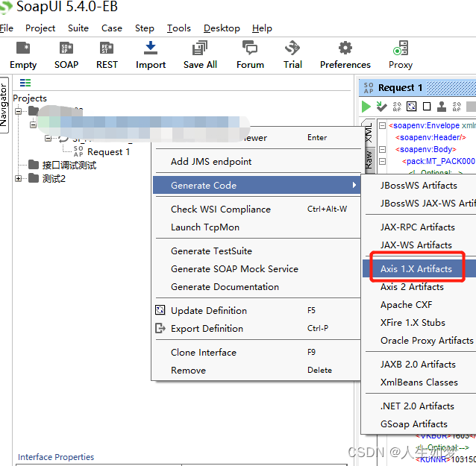Open the Tools menu

tap(179, 28)
